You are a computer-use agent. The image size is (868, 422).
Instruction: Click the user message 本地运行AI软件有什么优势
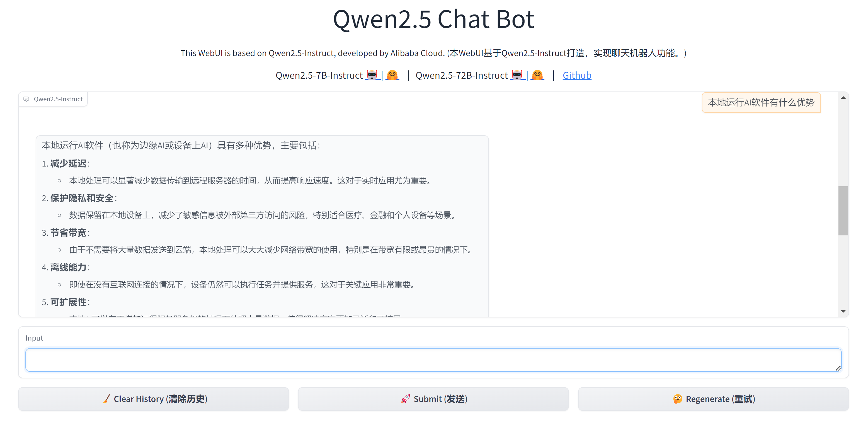[x=761, y=102]
